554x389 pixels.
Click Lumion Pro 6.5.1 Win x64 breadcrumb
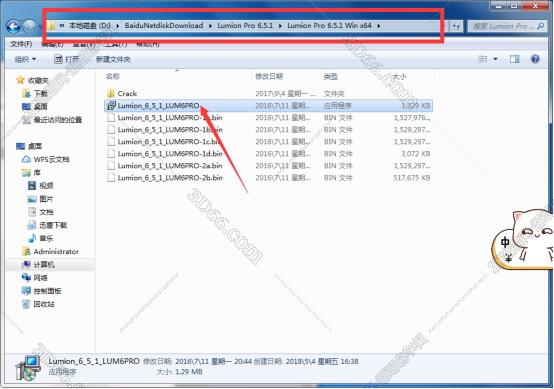click(329, 25)
